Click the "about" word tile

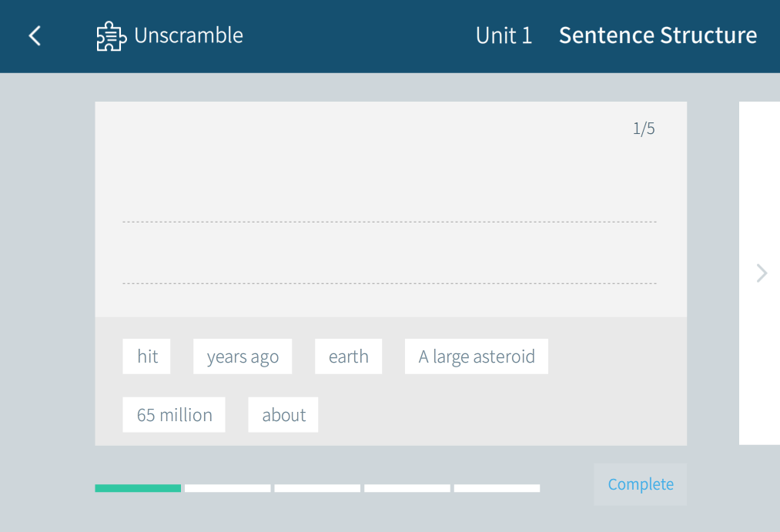(283, 415)
